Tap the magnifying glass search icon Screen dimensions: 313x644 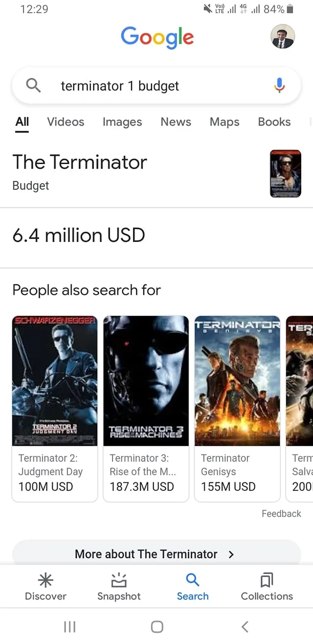(33, 85)
